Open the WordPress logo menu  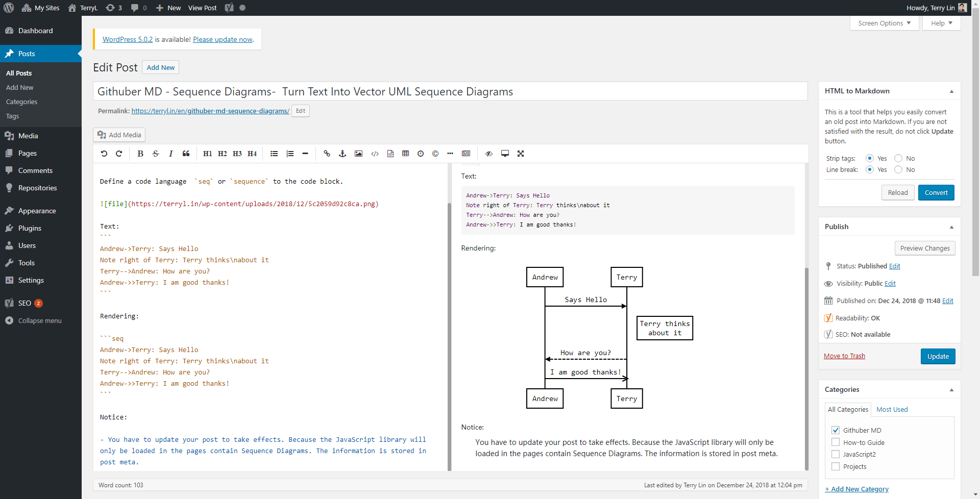click(9, 8)
